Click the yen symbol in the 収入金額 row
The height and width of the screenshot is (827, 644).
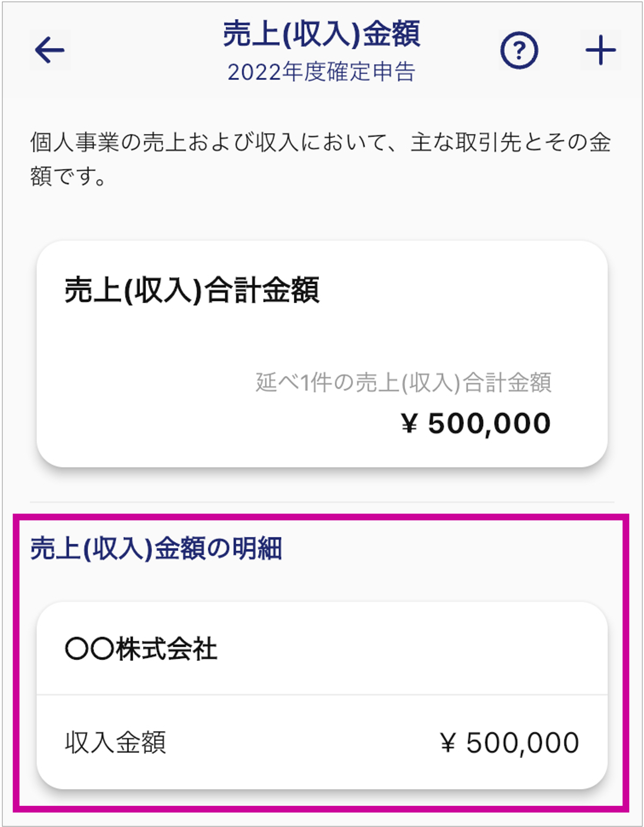(448, 743)
